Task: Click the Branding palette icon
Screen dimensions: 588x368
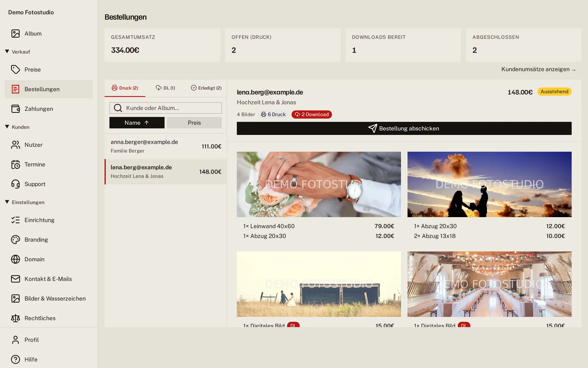Action: click(15, 240)
